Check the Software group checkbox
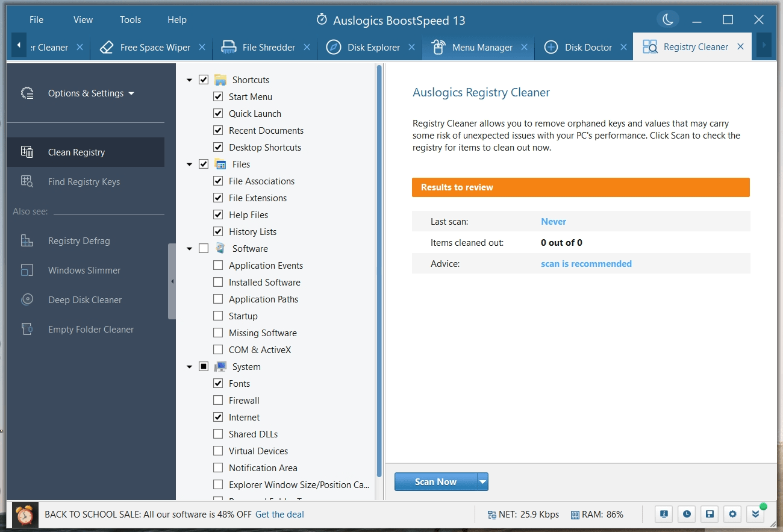The width and height of the screenshot is (783, 532). click(x=204, y=248)
